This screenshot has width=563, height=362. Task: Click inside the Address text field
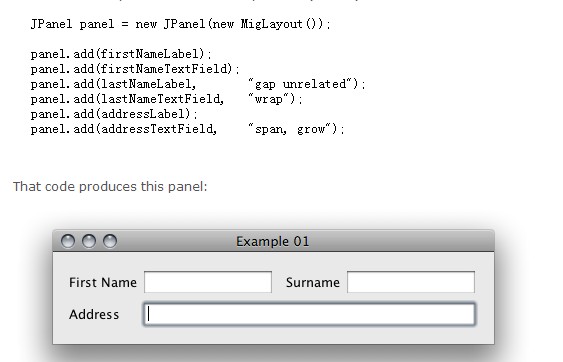click(310, 314)
